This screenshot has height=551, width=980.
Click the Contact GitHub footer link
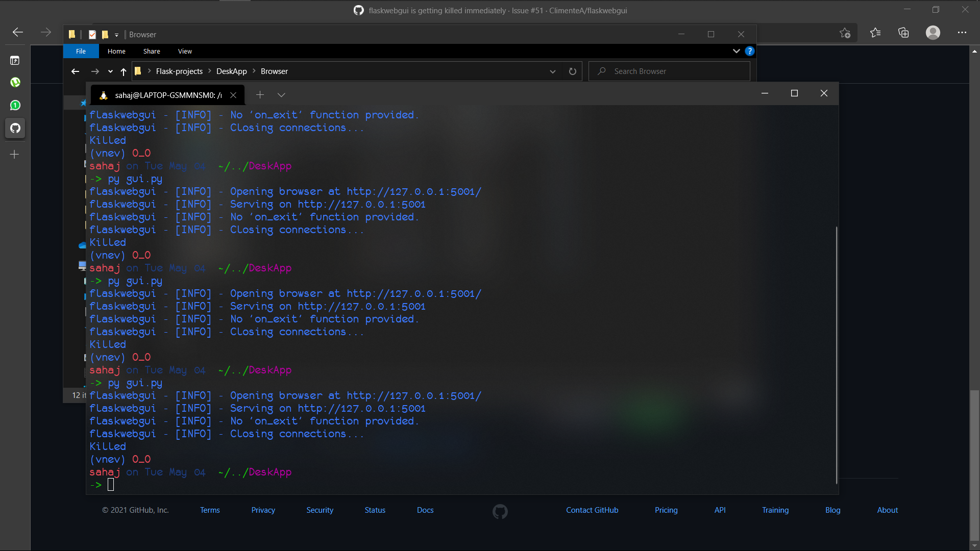coord(592,510)
